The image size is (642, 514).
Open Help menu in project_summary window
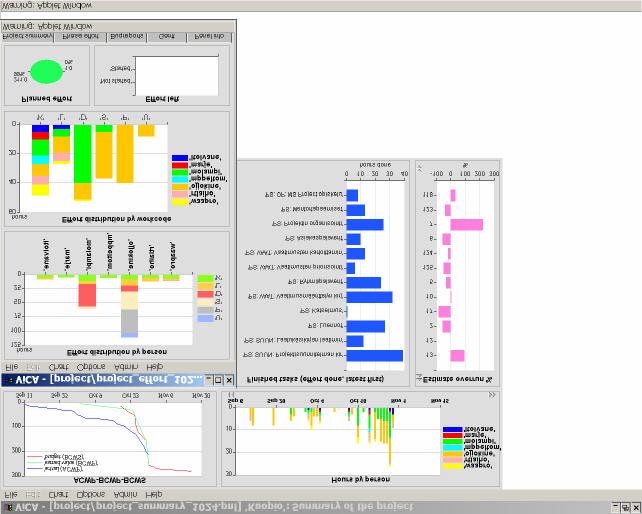[x=154, y=494]
